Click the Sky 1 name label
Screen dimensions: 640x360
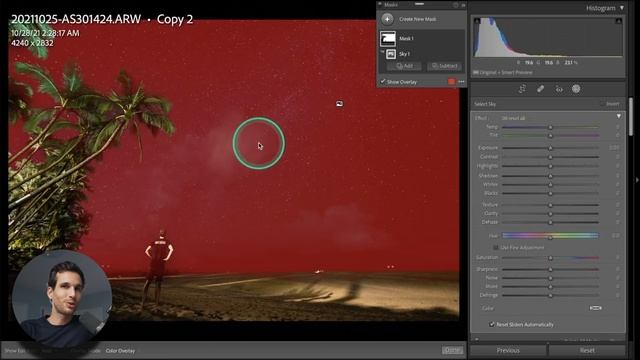(404, 54)
